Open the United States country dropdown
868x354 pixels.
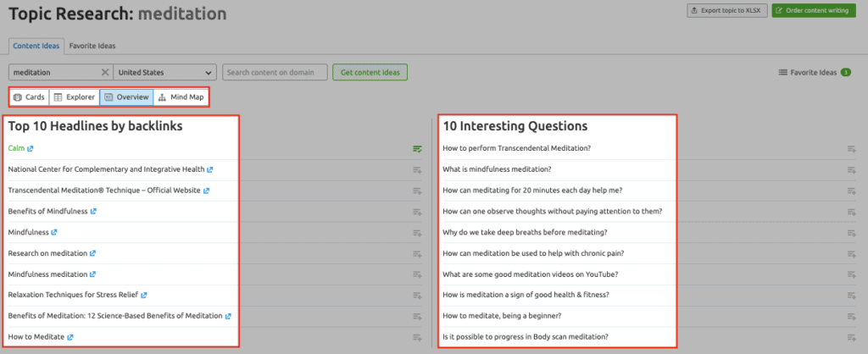[x=164, y=73]
